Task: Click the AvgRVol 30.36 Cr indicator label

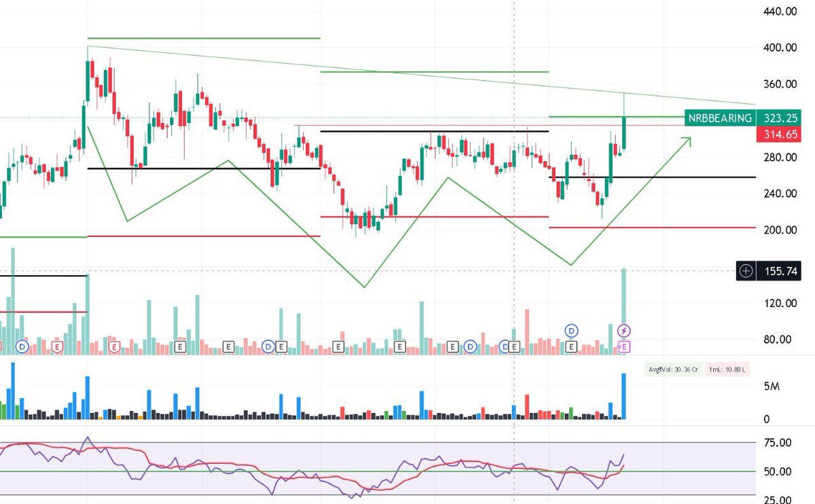Action: click(674, 370)
